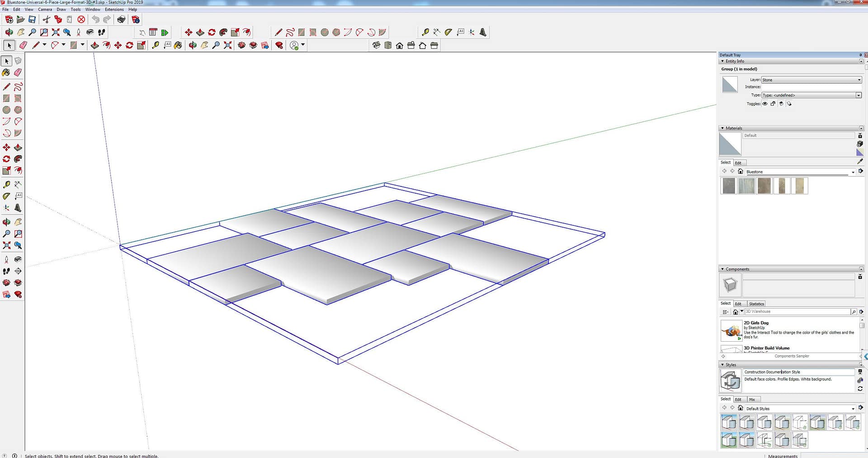Click the red Erase/Delete circle icon
The height and width of the screenshot is (458, 868).
[x=81, y=19]
